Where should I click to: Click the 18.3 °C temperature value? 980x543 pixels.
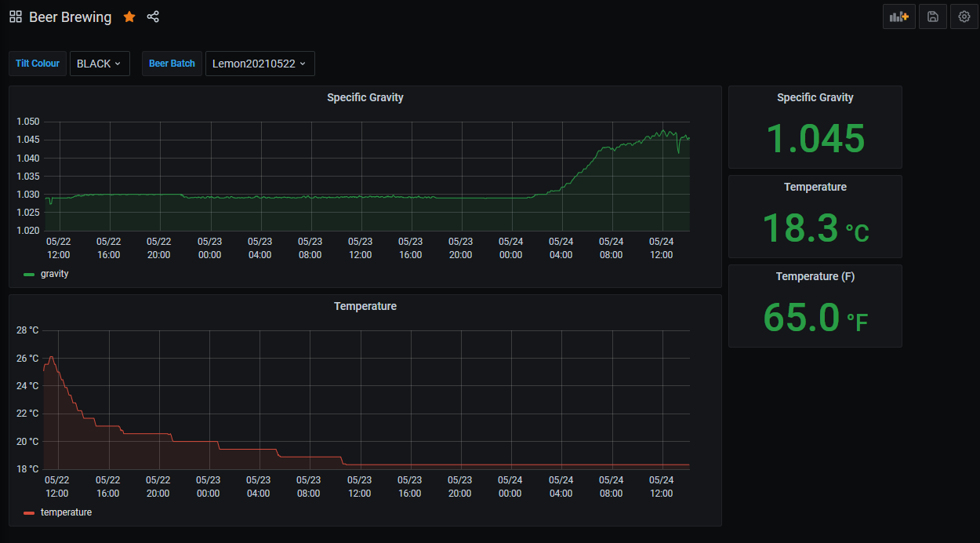[815, 228]
